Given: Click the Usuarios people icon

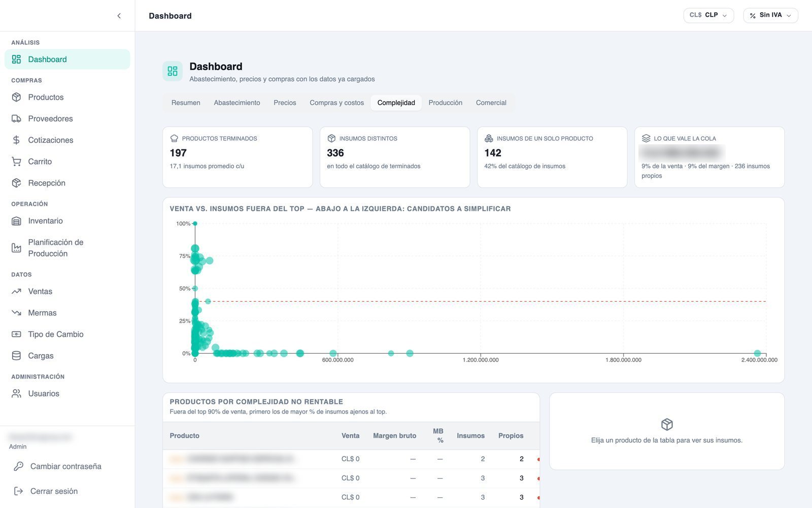Looking at the screenshot, I should click(x=16, y=394).
